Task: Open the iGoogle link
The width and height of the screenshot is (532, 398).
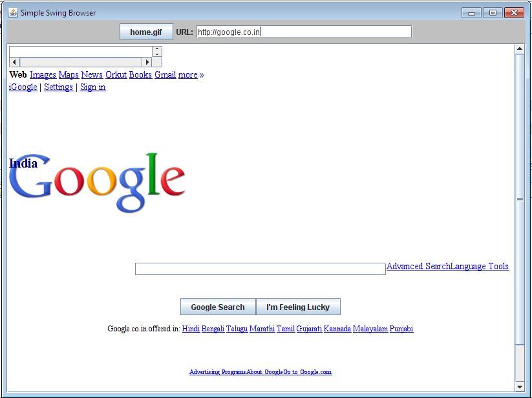Action: coord(23,87)
